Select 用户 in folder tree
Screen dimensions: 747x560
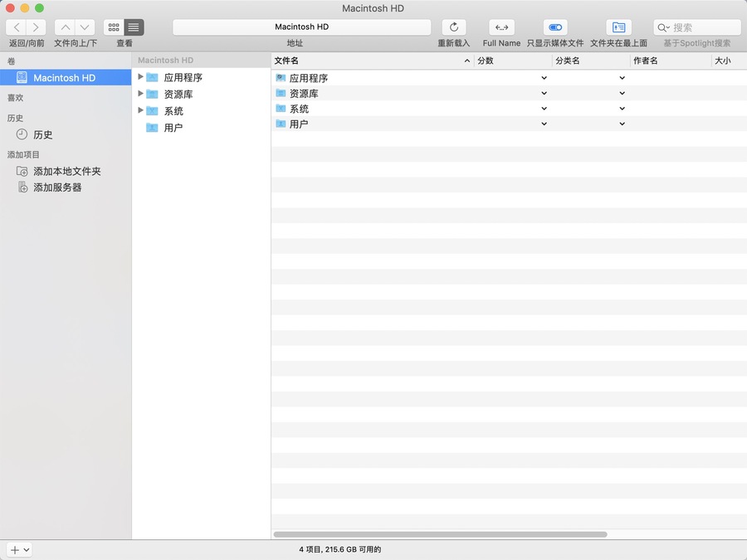tap(173, 128)
